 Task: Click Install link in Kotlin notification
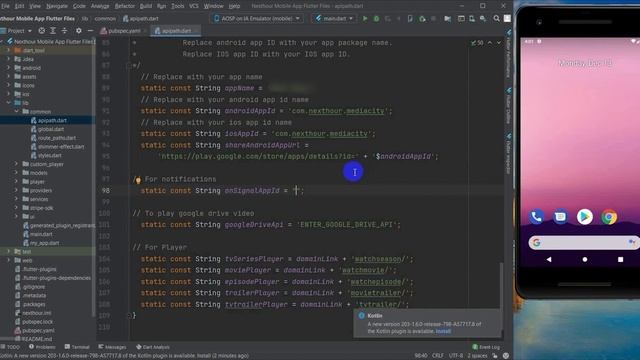(x=443, y=331)
